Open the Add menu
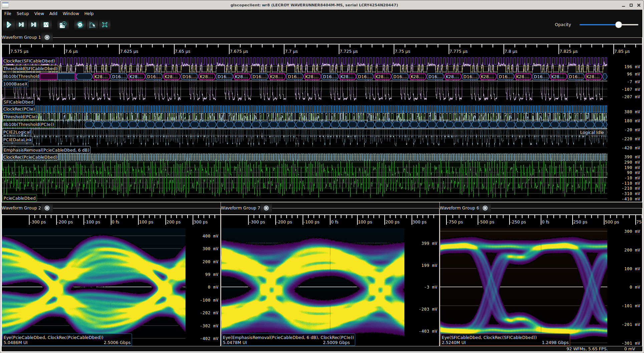Screen dimensions: 644x353 click(x=53, y=14)
